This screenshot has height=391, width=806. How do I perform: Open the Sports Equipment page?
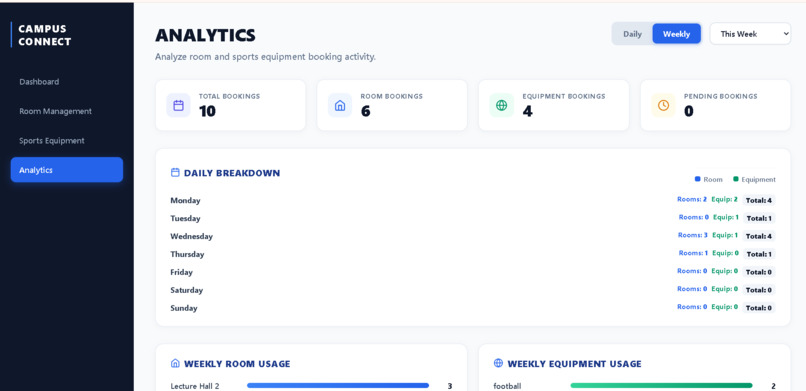coord(67,140)
